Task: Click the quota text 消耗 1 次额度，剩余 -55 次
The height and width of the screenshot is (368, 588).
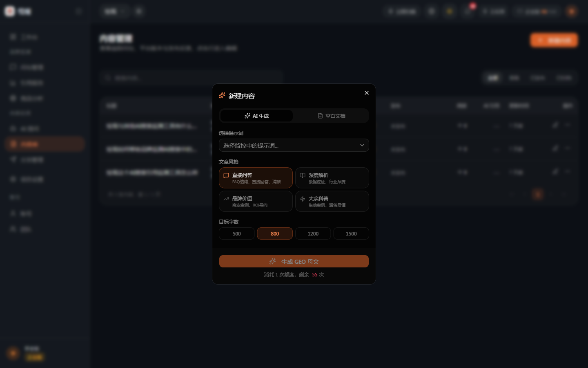Action: click(294, 275)
